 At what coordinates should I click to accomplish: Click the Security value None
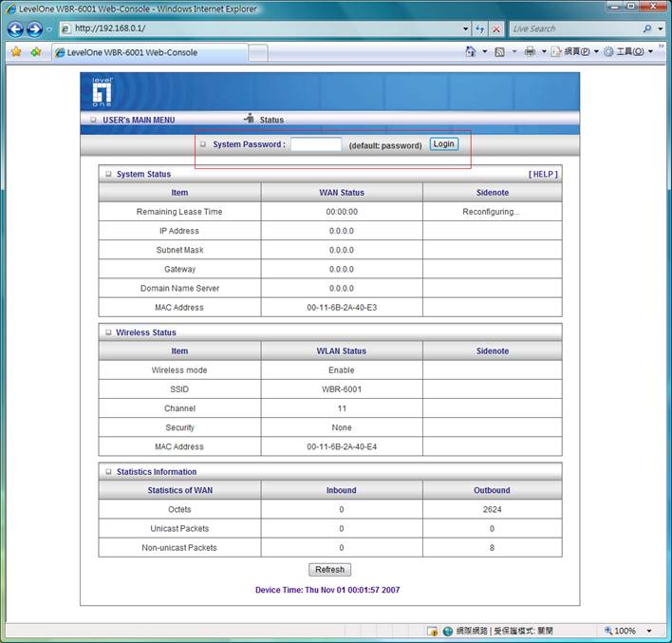pos(342,427)
